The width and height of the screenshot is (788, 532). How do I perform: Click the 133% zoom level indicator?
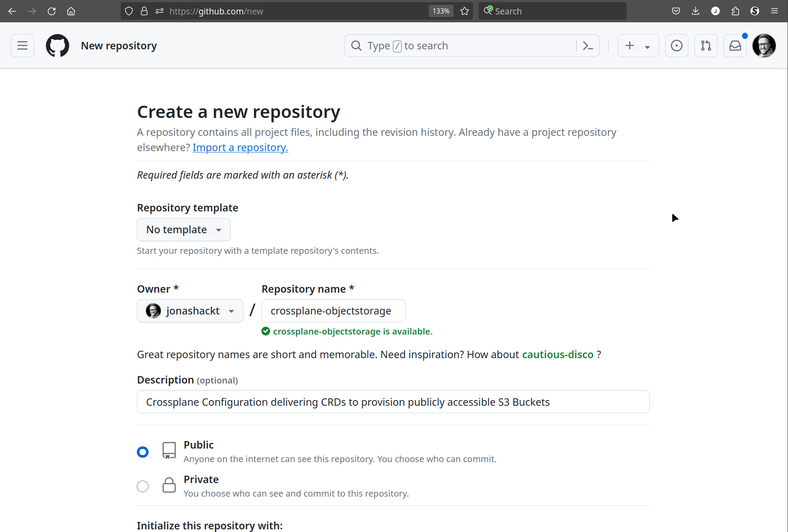441,11
